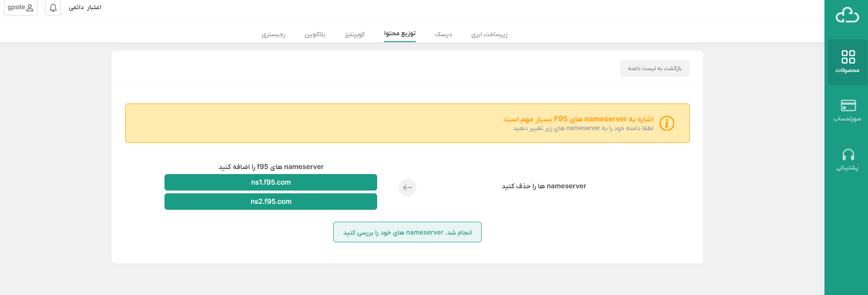This screenshot has width=868, height=295.
Task: Click the info icon in the warning banner
Action: point(667,123)
